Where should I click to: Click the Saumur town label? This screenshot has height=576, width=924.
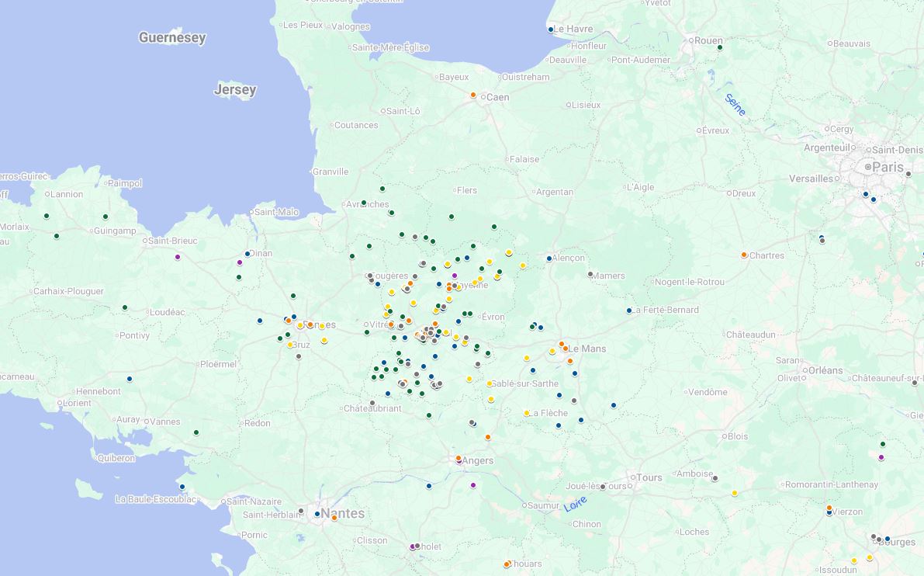click(543, 505)
